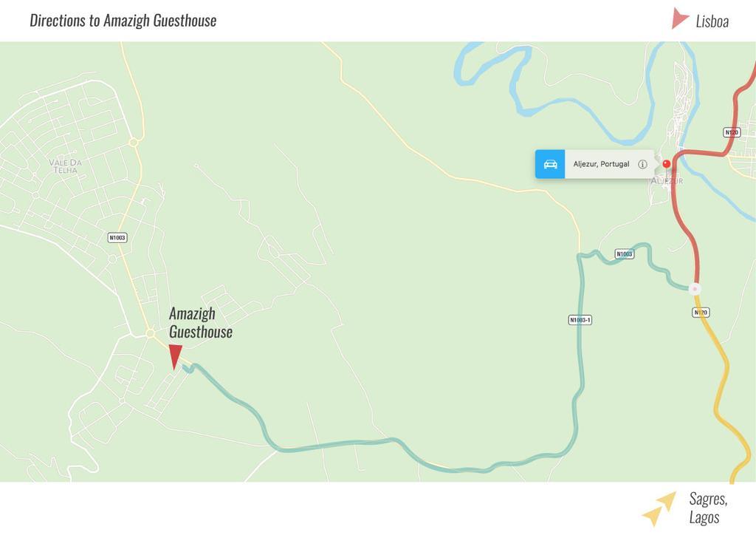Select the red Aljezur location pin
The image size is (756, 535).
click(667, 165)
